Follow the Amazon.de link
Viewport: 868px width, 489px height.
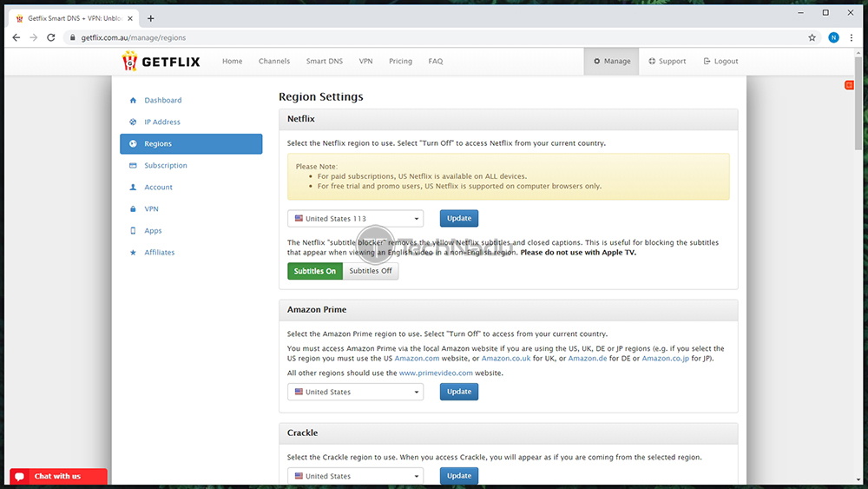pos(588,359)
